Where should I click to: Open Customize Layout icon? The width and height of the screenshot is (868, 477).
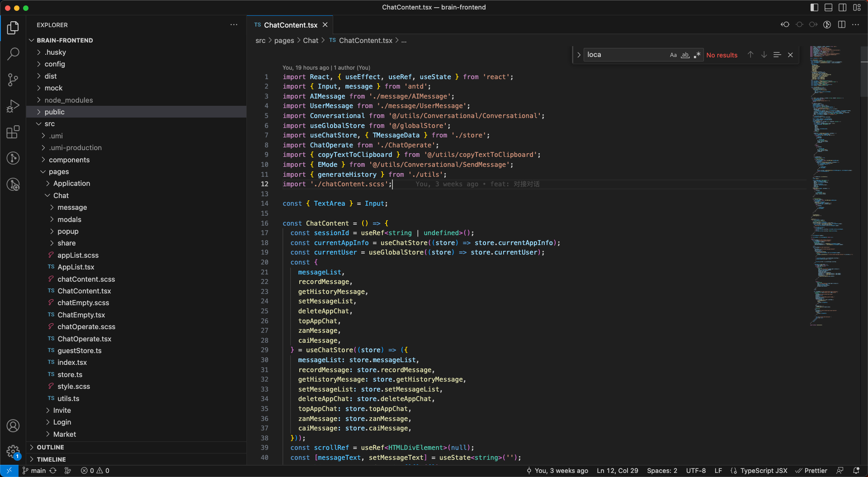coord(857,7)
